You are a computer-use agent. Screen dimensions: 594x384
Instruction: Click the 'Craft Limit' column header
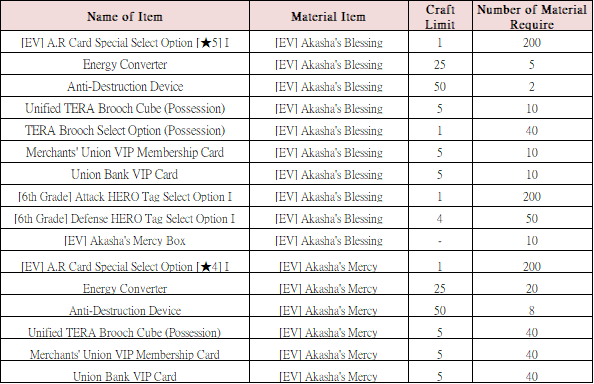coord(440,17)
